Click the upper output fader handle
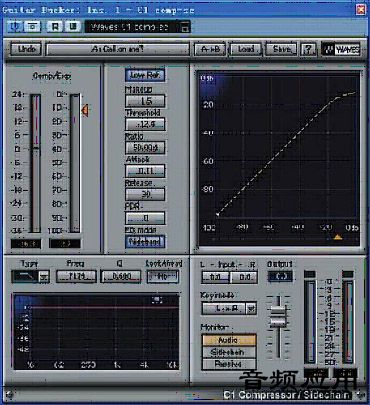 pos(278,311)
